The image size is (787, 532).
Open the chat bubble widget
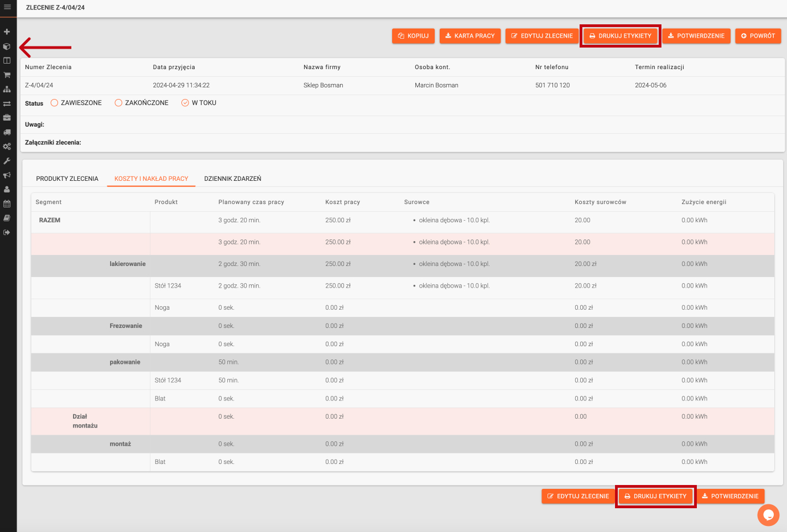point(768,515)
